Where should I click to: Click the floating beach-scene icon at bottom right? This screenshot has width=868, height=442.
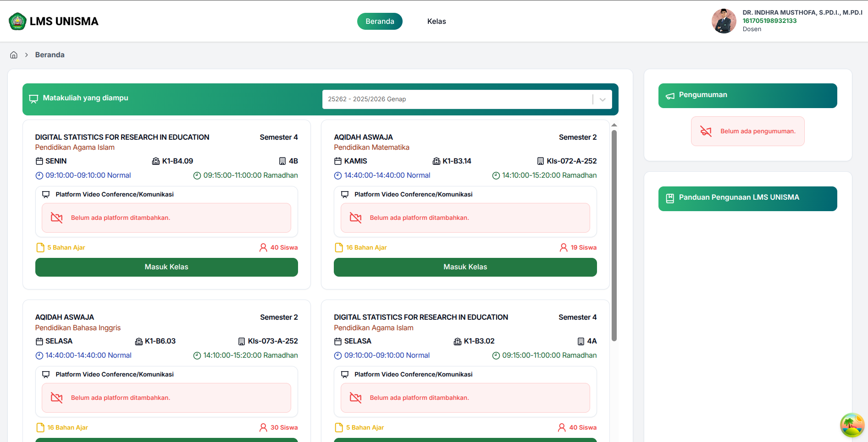(x=852, y=425)
